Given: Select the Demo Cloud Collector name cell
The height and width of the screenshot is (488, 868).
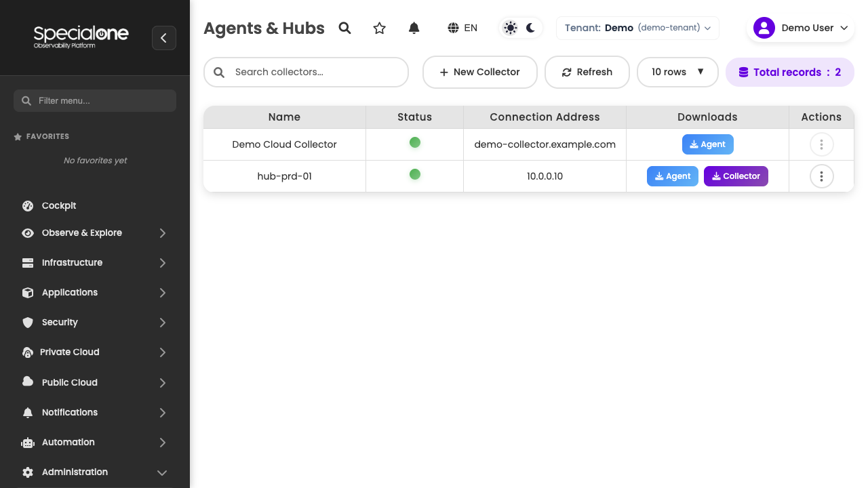Looking at the screenshot, I should 285,144.
